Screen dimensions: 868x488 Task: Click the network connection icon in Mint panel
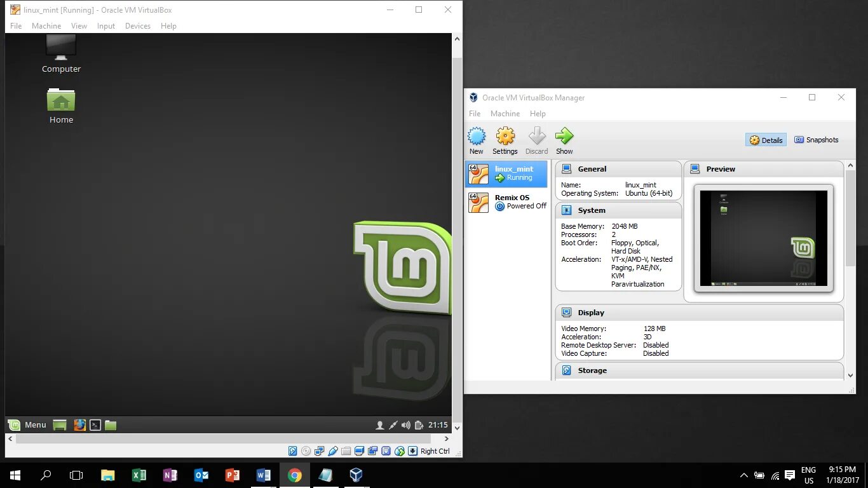[393, 425]
